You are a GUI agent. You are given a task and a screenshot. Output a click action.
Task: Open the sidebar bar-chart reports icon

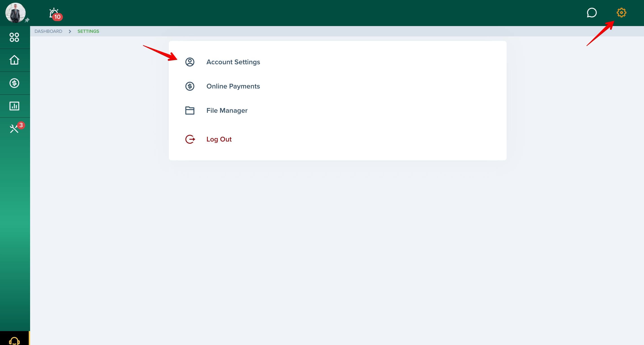(x=14, y=106)
